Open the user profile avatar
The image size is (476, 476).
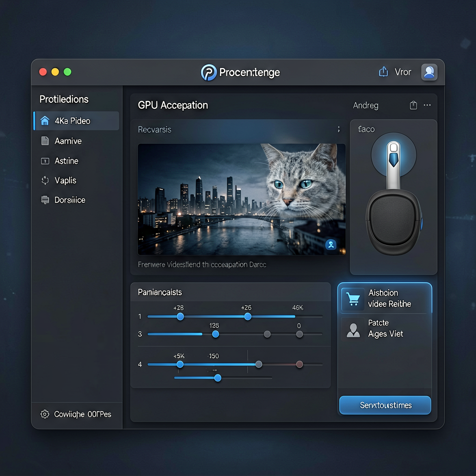point(429,72)
